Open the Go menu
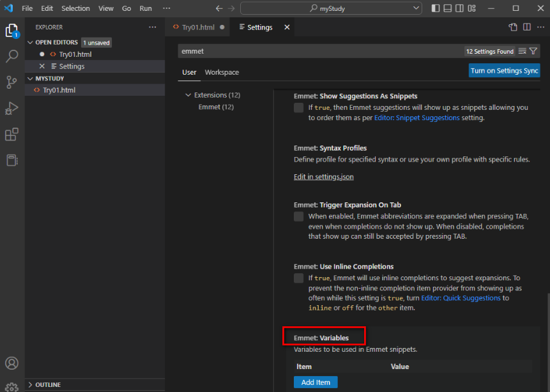The image size is (550, 392). (x=126, y=8)
